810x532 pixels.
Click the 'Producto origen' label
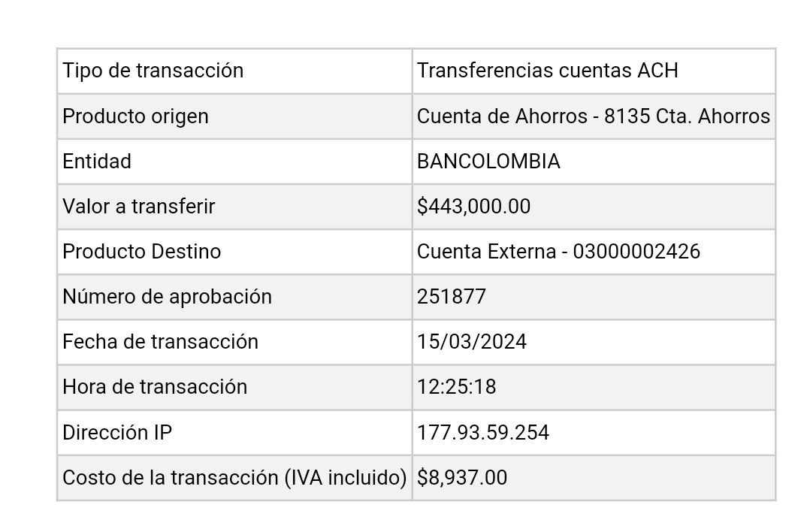135,116
